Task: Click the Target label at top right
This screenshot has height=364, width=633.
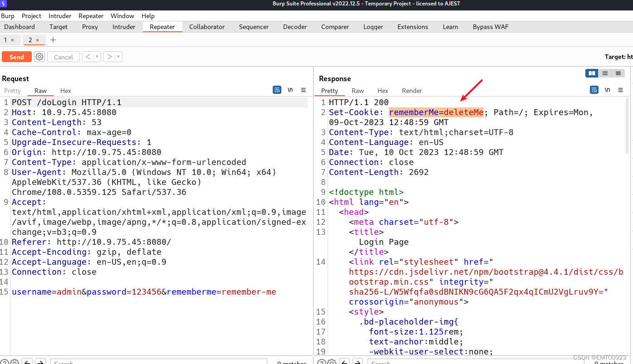Action: [618, 57]
